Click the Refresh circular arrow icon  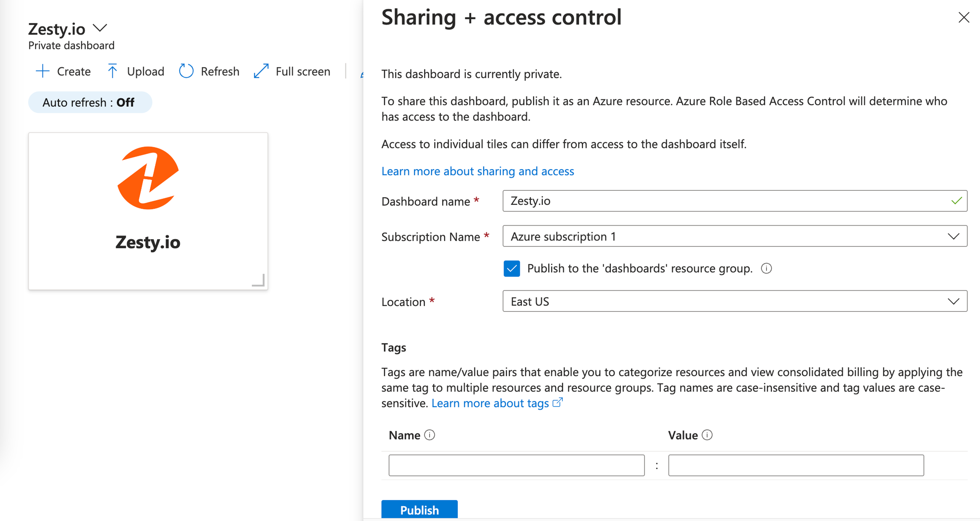tap(186, 71)
